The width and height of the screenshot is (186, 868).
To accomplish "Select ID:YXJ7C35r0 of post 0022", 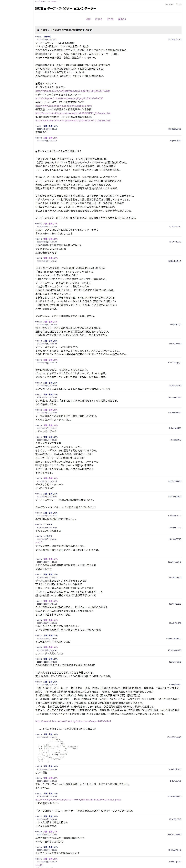I will click(175, 604).
